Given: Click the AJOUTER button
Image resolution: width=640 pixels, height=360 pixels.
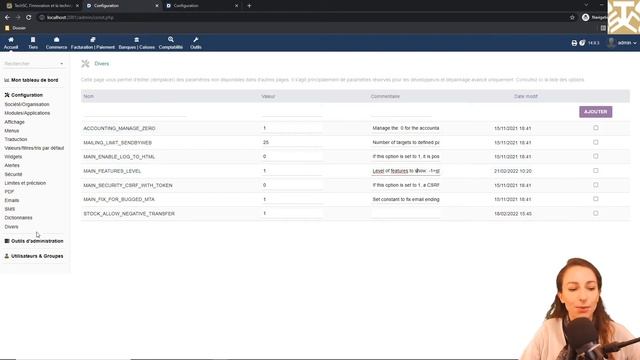Looking at the screenshot, I should point(596,112).
